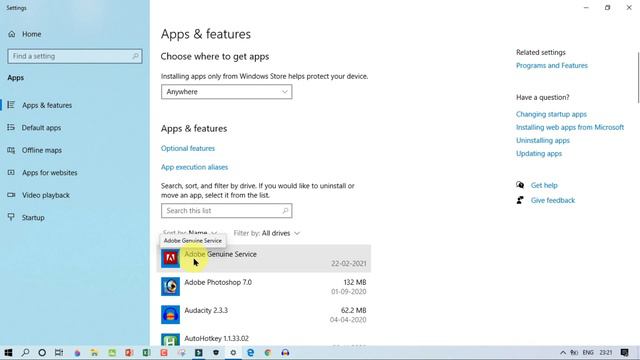Click the AutoHotkey app icon
This screenshot has height=360, width=640.
(x=170, y=340)
